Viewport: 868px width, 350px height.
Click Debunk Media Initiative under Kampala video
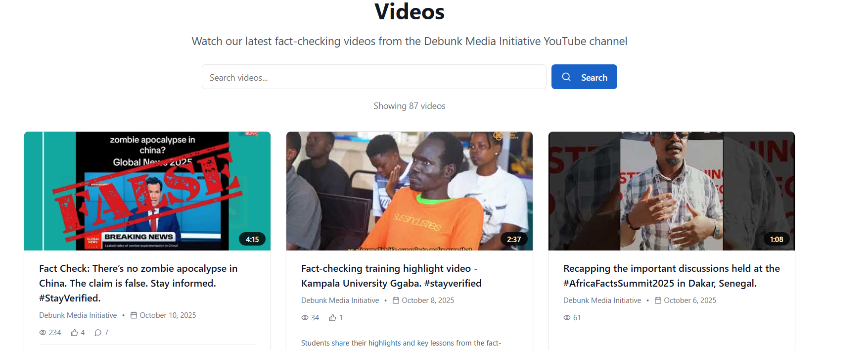click(340, 300)
